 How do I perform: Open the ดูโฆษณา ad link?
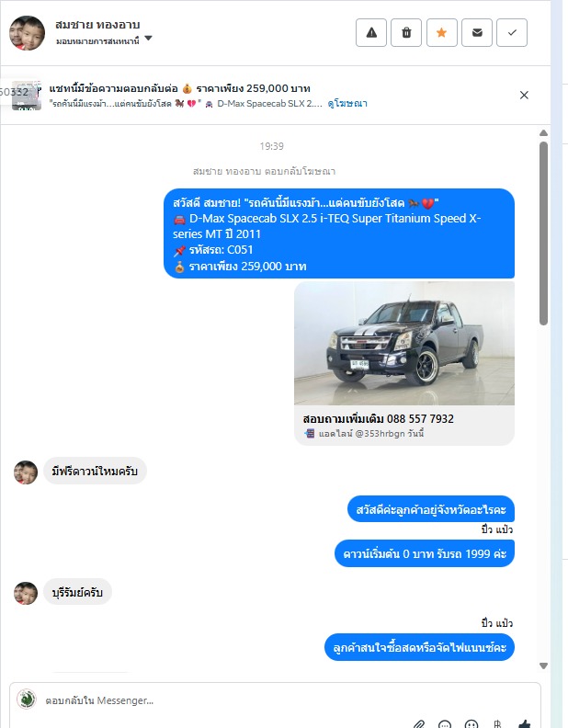click(347, 104)
